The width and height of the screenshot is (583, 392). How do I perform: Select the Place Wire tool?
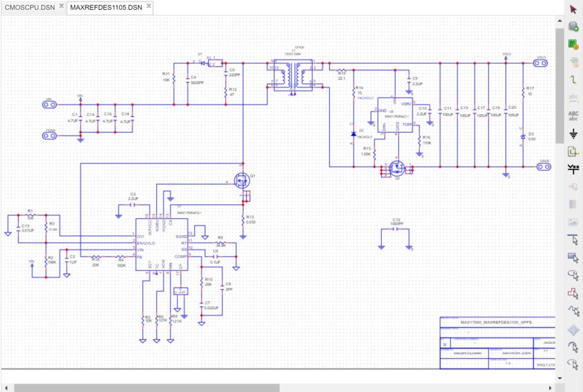573,79
